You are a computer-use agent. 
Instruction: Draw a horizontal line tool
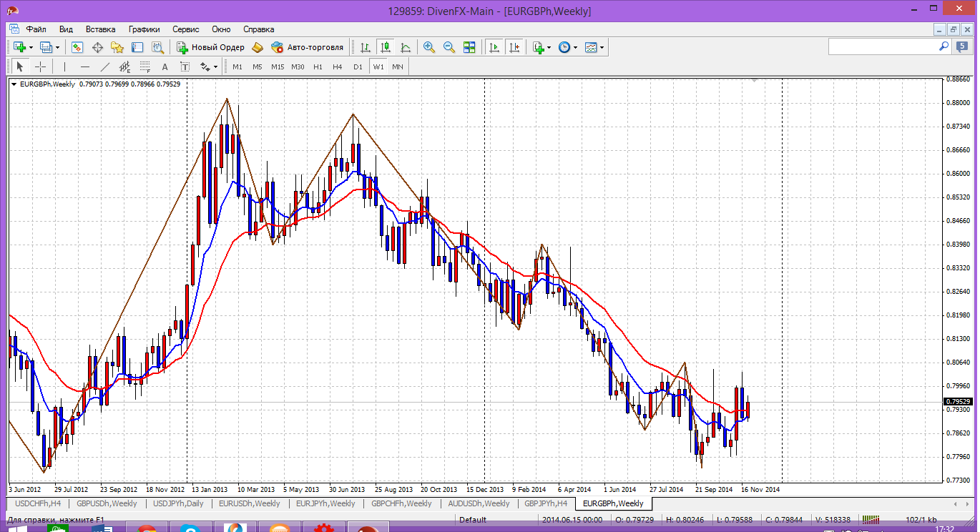coord(85,66)
